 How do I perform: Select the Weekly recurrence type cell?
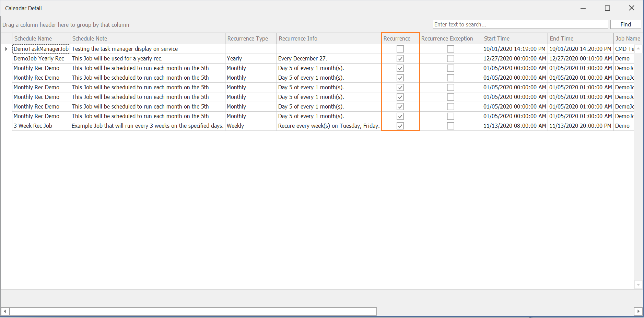click(x=251, y=126)
